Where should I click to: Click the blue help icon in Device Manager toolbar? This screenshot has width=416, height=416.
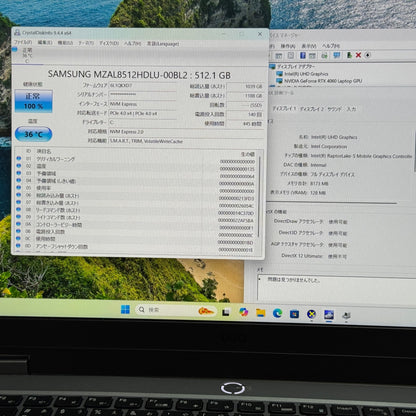[x=303, y=55]
